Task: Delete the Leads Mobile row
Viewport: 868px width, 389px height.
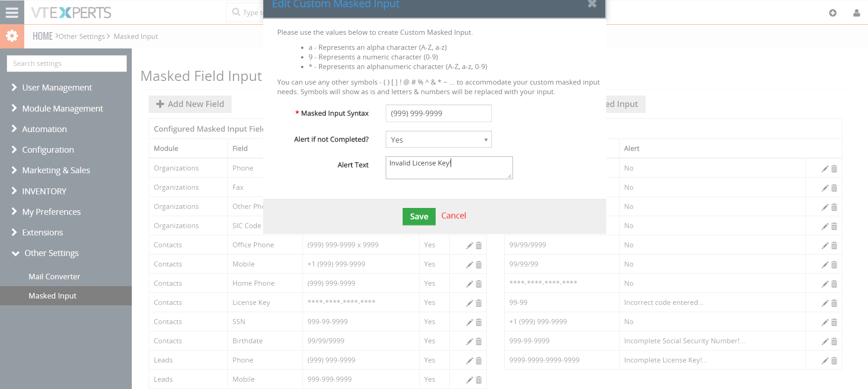Action: tap(479, 380)
